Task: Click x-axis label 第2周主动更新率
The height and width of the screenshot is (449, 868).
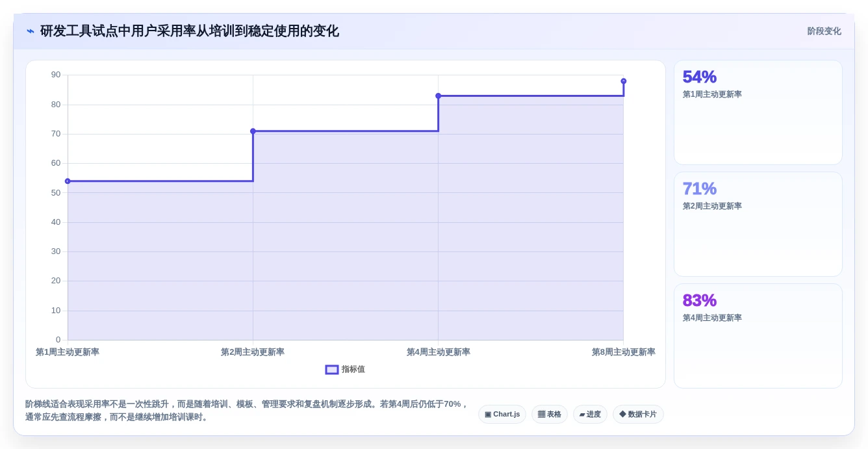Action: click(253, 352)
